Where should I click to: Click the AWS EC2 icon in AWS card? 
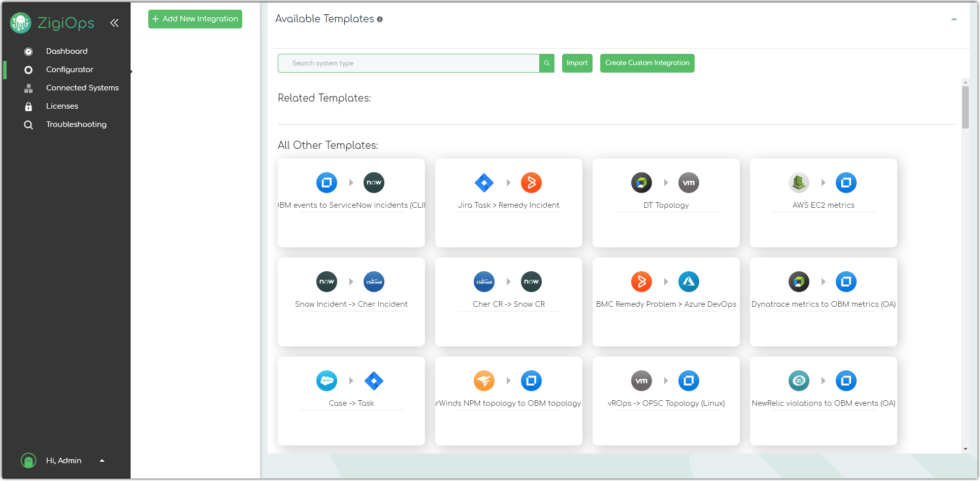pyautogui.click(x=799, y=183)
